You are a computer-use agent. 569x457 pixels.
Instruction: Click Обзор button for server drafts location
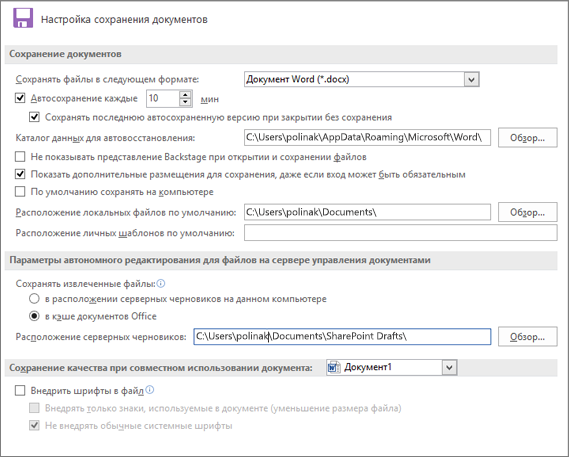click(527, 337)
